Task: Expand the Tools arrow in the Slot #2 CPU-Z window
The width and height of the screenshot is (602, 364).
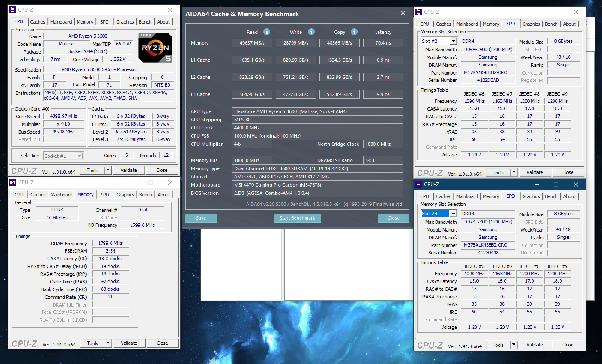Action: click(514, 172)
